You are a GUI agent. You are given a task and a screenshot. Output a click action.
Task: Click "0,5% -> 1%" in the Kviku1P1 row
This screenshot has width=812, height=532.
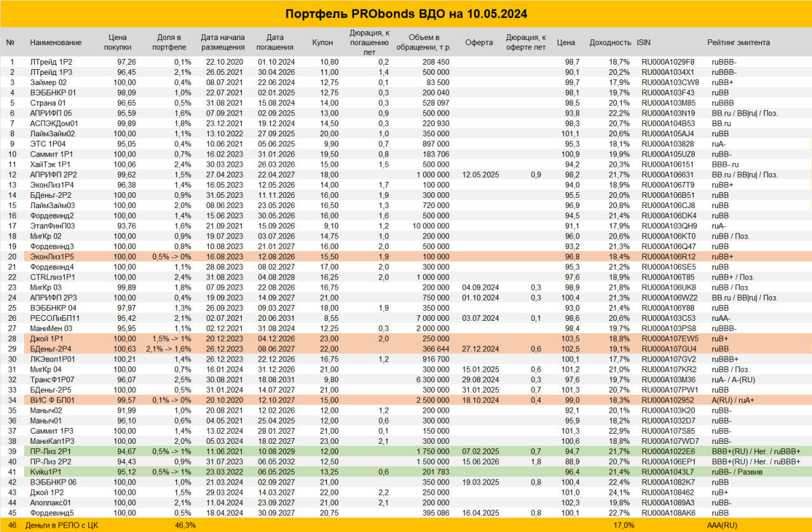pyautogui.click(x=171, y=471)
